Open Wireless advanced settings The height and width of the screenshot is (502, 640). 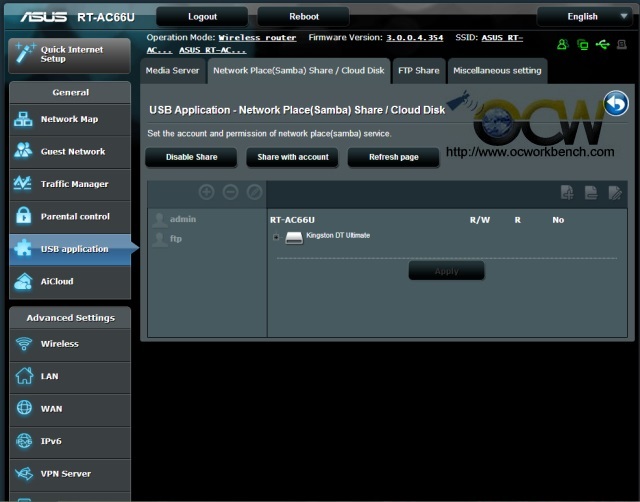[x=70, y=344]
